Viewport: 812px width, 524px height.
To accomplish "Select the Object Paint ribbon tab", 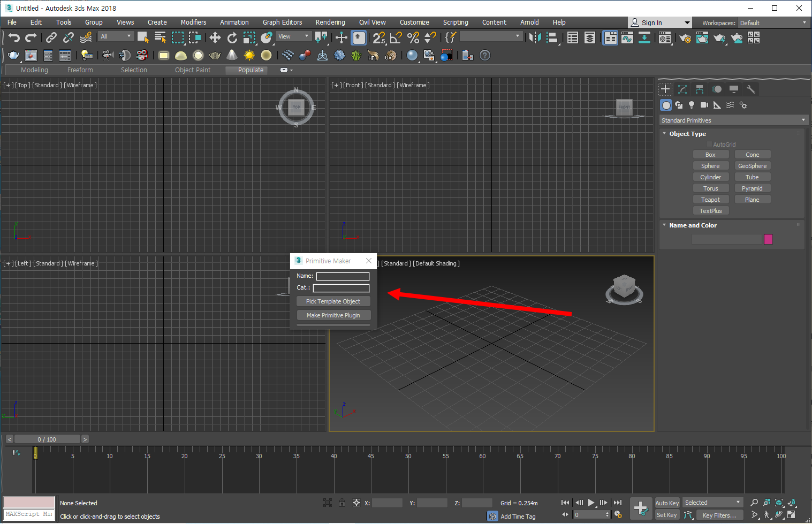I will coord(193,70).
